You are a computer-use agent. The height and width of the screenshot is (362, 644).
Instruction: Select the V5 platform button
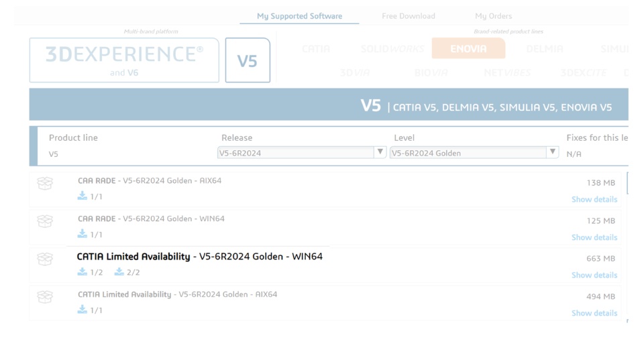pyautogui.click(x=248, y=60)
